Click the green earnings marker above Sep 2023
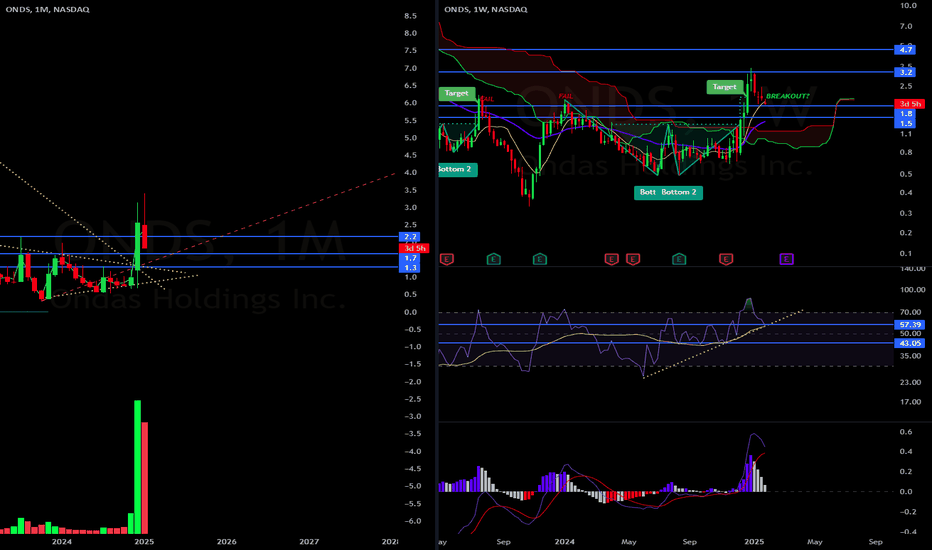 click(493, 259)
